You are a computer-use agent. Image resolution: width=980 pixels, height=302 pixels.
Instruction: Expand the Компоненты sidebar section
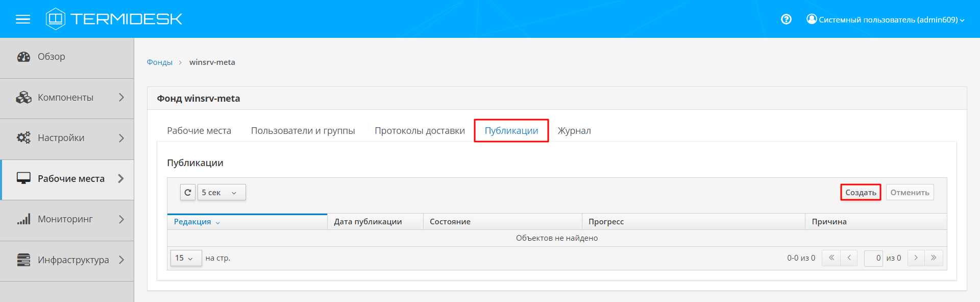[67, 98]
